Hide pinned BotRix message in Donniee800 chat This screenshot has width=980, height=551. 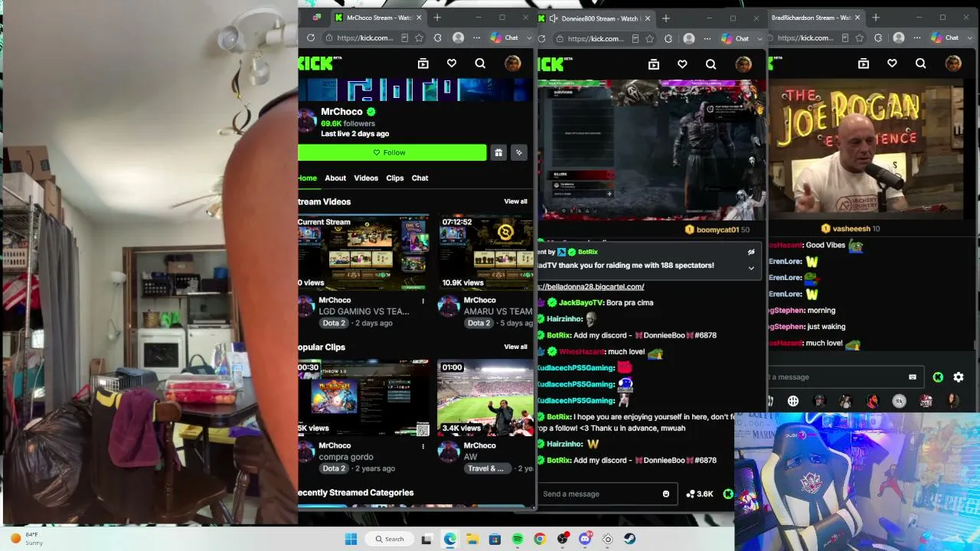pos(751,252)
